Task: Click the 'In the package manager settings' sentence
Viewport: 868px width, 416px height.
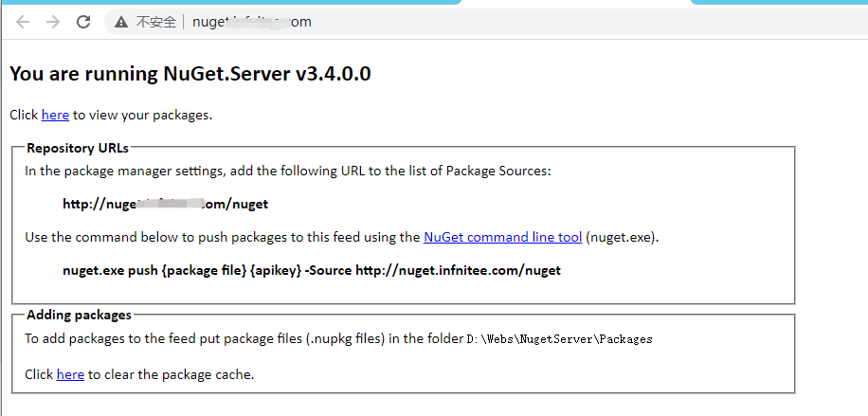Action: pos(288,171)
